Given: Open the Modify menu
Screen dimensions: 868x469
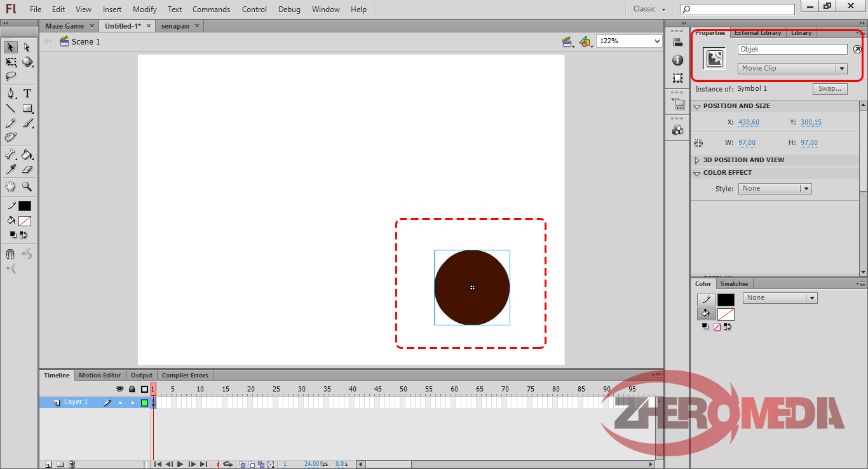Looking at the screenshot, I should click(145, 10).
